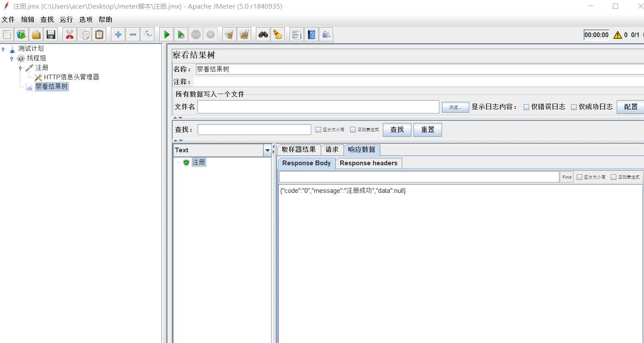Viewport: 644px width, 343px height.
Task: Paste element using the clipboard icon
Action: click(100, 35)
